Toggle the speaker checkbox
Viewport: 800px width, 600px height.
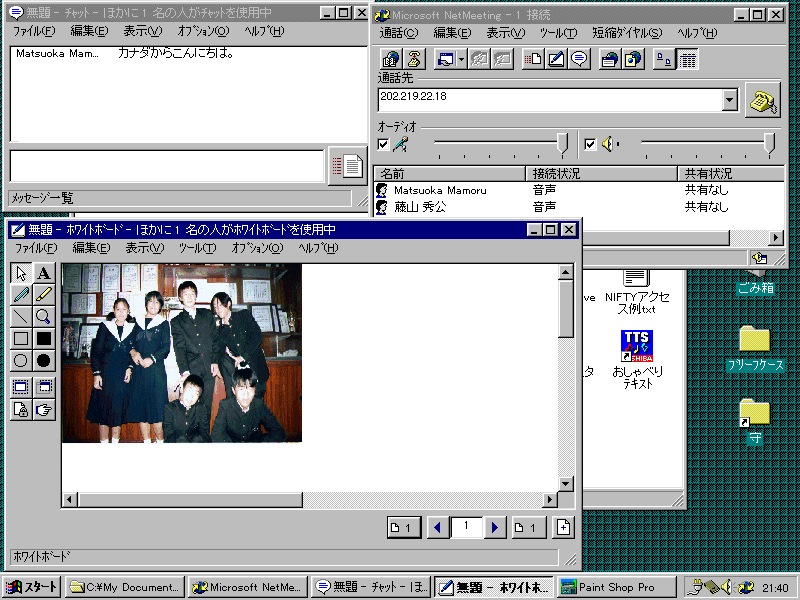(x=590, y=144)
